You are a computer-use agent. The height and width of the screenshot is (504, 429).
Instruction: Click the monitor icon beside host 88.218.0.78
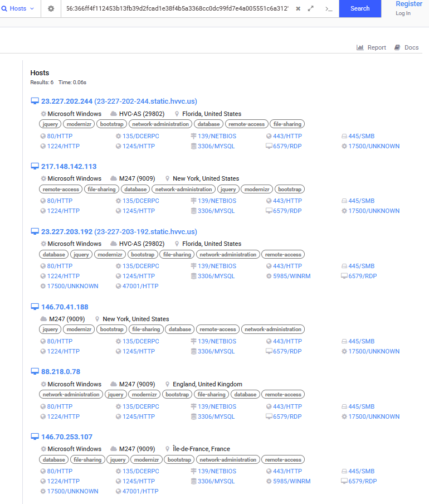35,372
